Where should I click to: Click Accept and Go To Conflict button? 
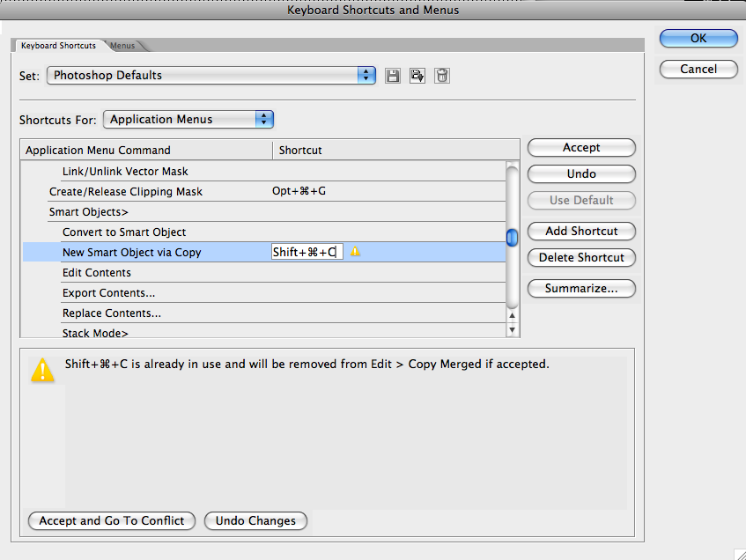112,520
